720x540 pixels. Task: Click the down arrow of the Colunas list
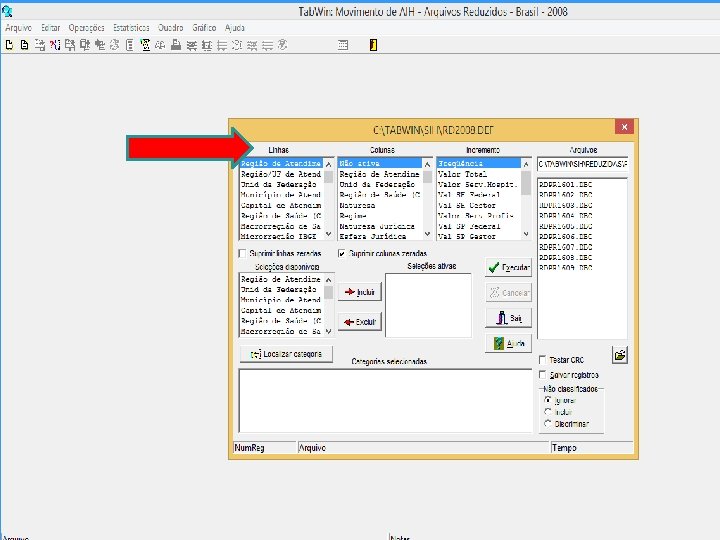pyautogui.click(x=428, y=234)
